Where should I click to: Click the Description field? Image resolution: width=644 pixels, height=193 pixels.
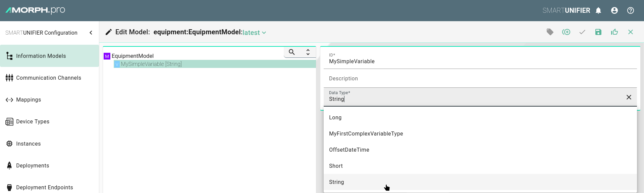click(480, 78)
